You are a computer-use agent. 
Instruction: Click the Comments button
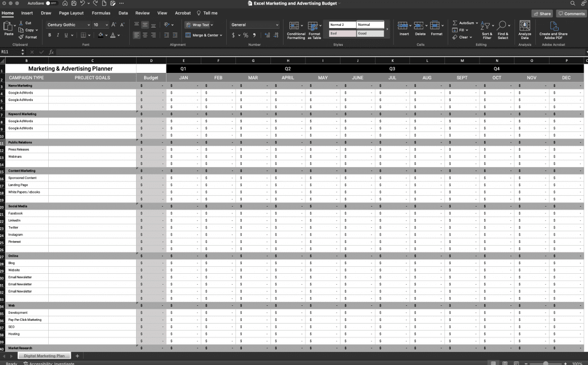tap(571, 14)
